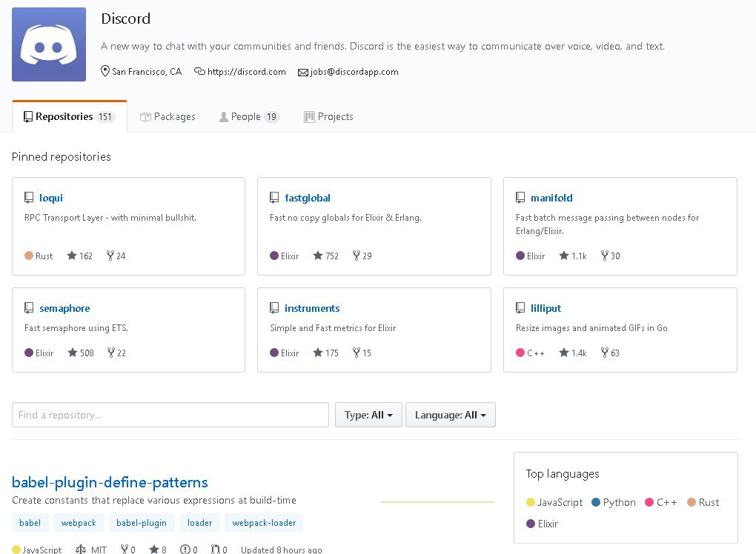The image size is (756, 554).
Task: Expand the Language: All dropdown
Action: (451, 415)
